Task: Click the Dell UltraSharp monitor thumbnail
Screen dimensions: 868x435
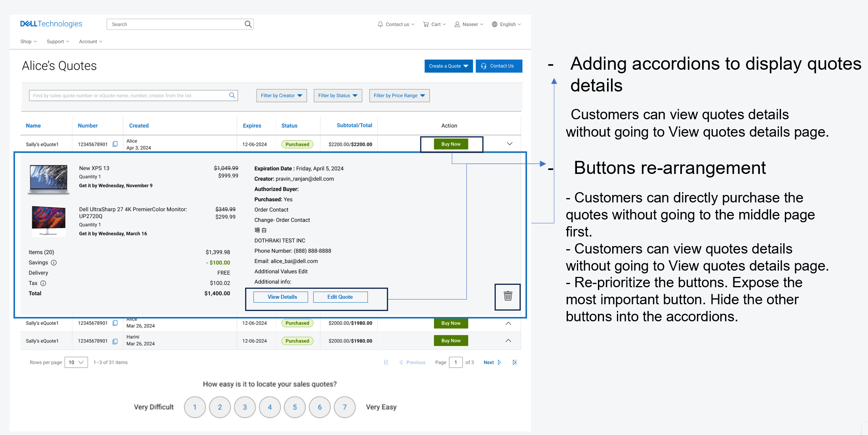Action: pos(49,221)
